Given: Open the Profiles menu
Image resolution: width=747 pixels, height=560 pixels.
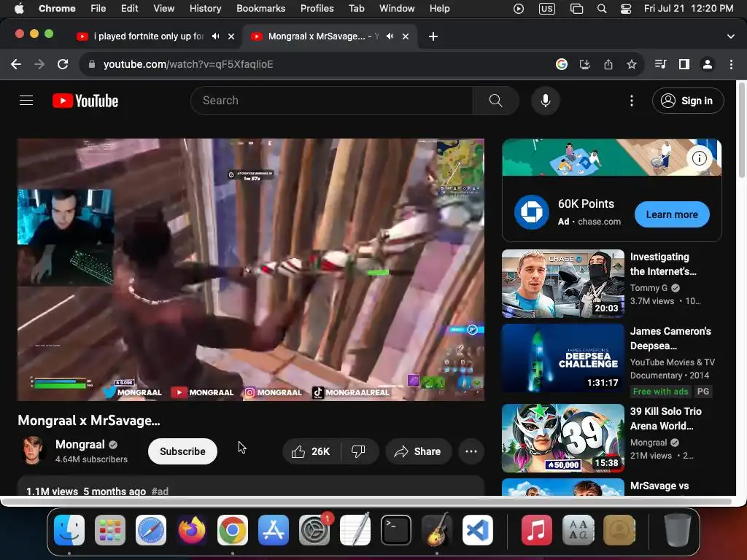Looking at the screenshot, I should pos(317,8).
